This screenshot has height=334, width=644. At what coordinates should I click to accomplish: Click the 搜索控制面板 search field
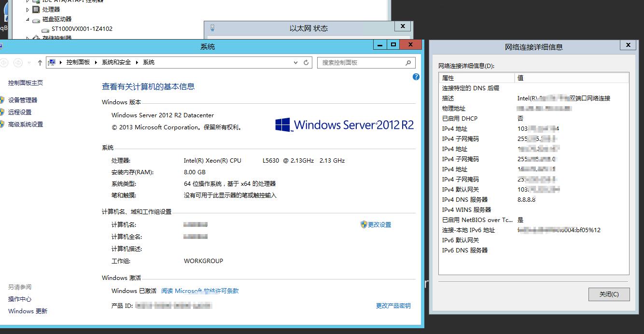pyautogui.click(x=366, y=62)
